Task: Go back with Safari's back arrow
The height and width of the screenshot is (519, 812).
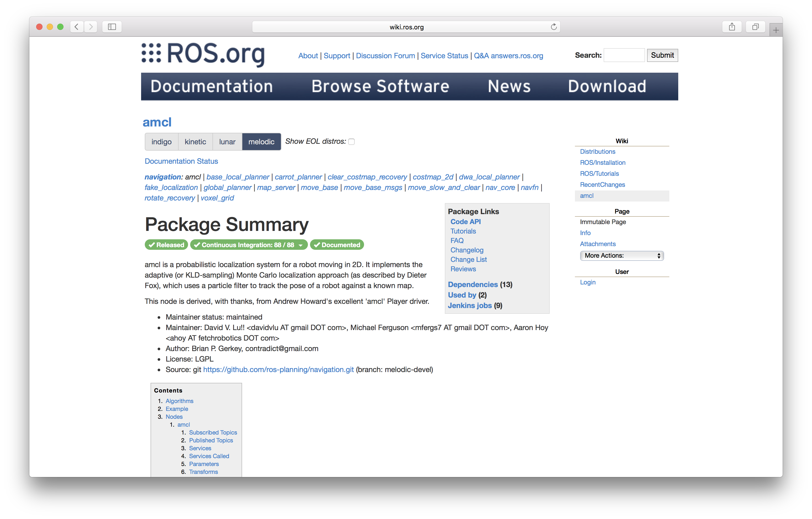Action: click(x=77, y=27)
